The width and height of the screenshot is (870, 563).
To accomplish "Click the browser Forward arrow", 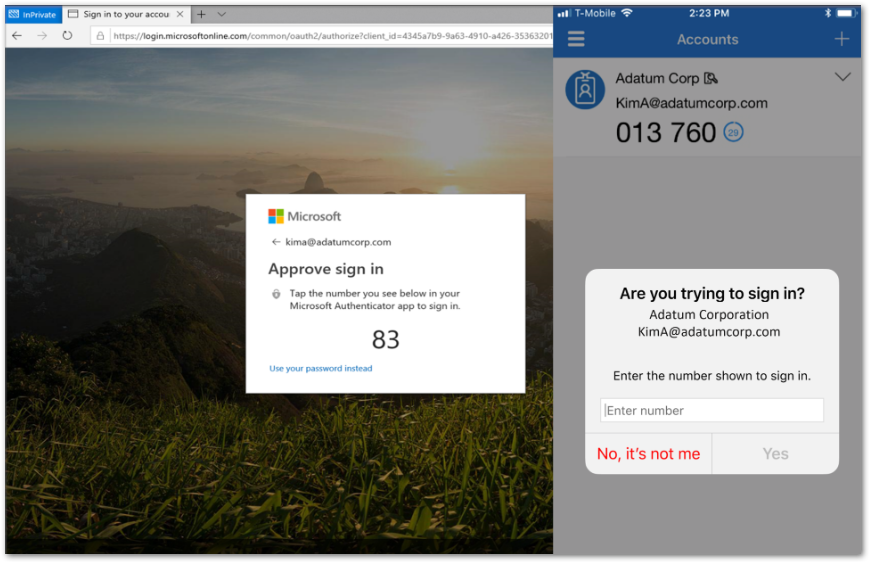I will coord(42,35).
